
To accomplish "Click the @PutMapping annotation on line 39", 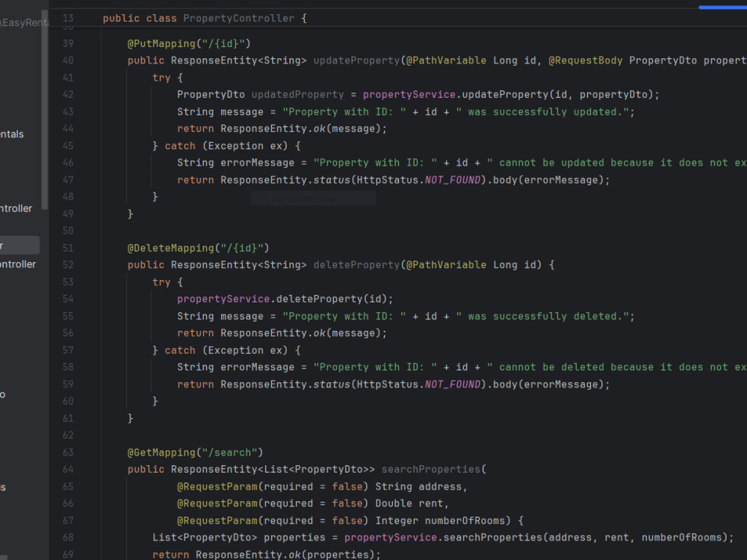I will 161,44.
